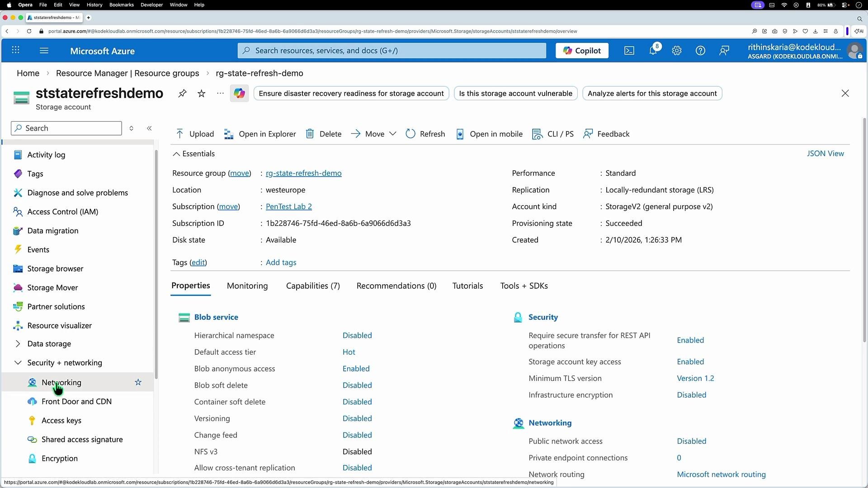Collapse the sidebar menu with double chevron
This screenshot has width=868, height=488.
click(x=149, y=128)
